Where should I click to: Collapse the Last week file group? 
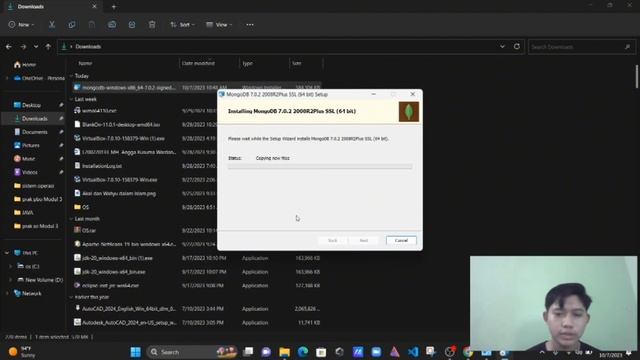[71, 99]
